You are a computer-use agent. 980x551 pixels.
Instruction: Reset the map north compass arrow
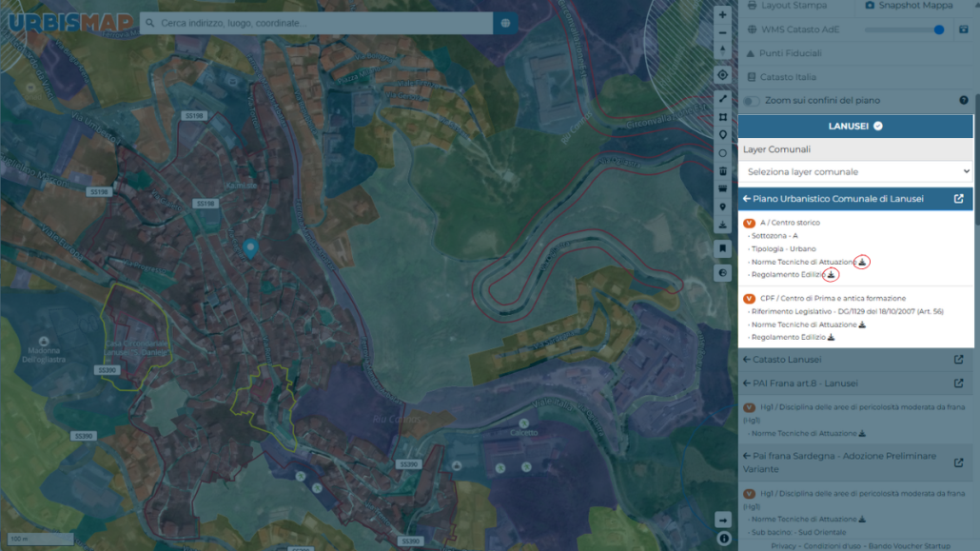(x=722, y=50)
